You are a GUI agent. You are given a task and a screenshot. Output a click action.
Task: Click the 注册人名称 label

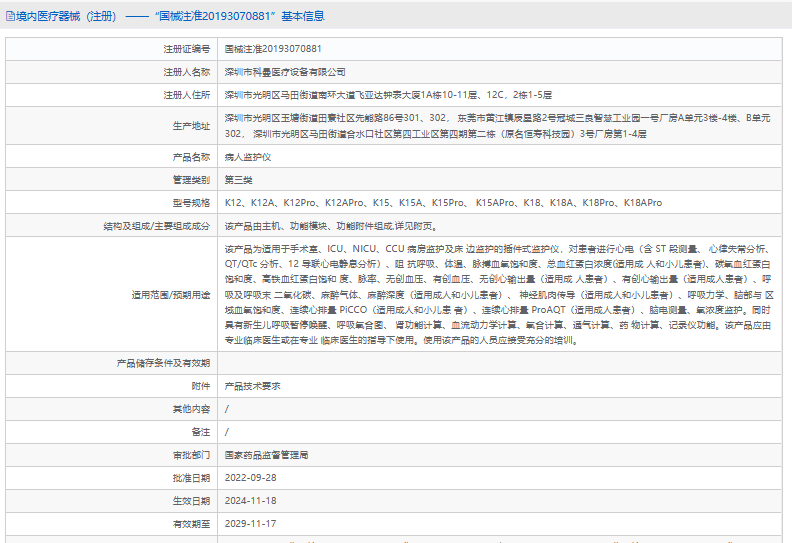(186, 72)
